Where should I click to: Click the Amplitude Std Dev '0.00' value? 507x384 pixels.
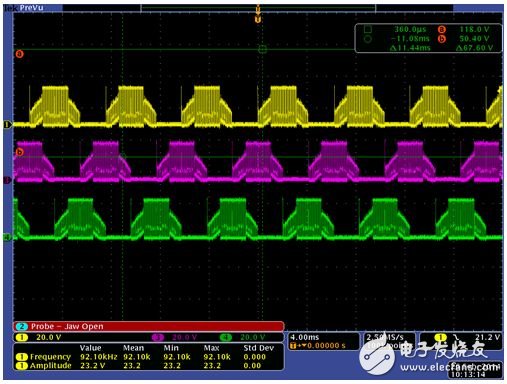[252, 366]
